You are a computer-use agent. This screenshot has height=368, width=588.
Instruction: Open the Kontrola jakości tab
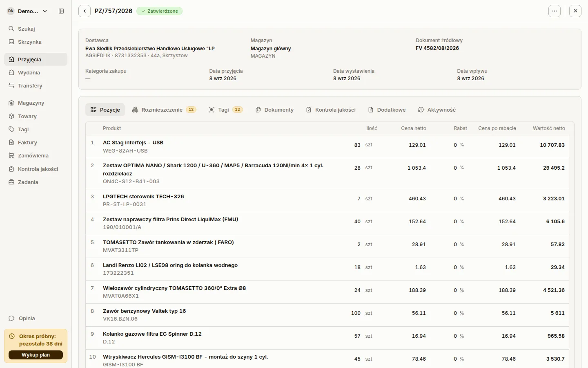tap(331, 110)
